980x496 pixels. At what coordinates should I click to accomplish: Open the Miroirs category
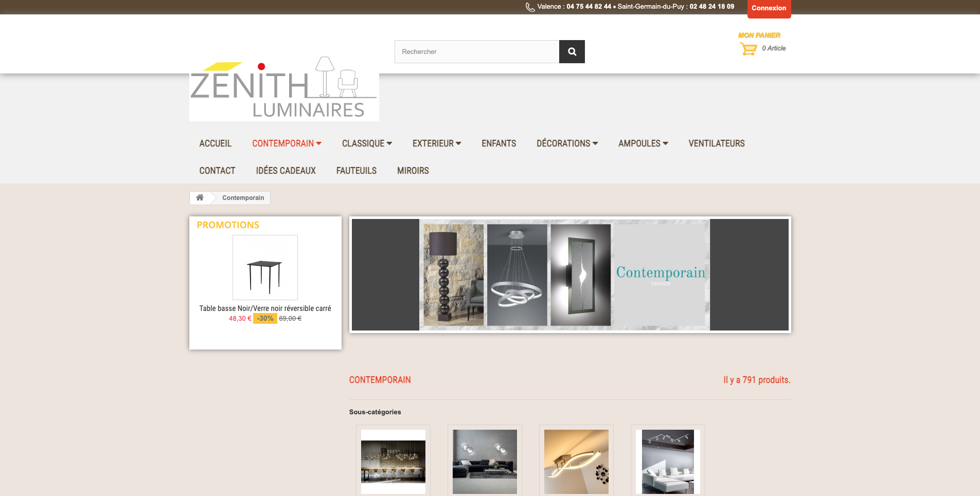[413, 171]
